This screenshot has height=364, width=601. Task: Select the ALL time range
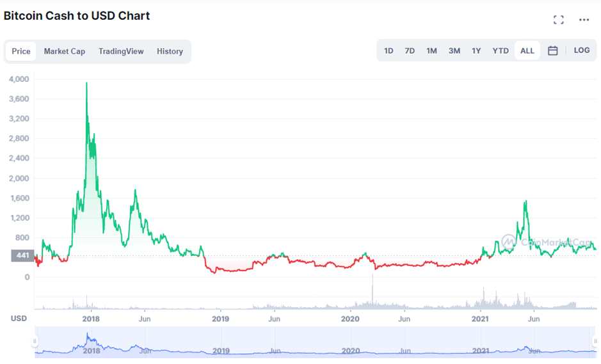(527, 51)
